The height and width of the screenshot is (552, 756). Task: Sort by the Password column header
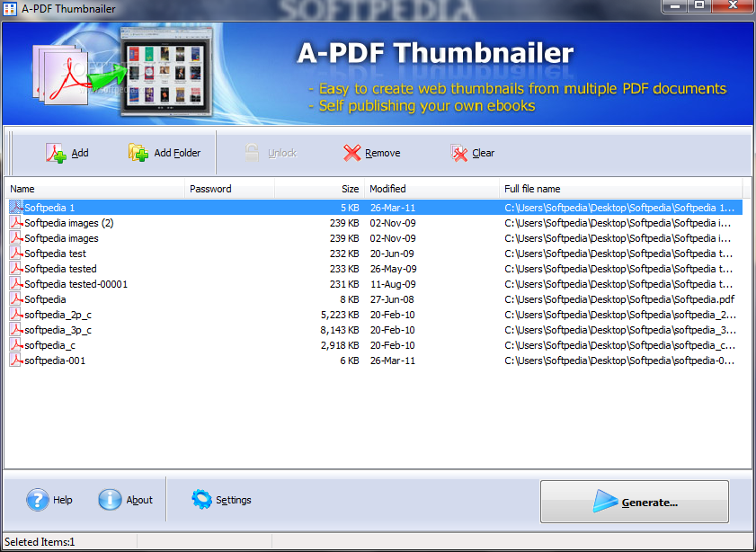[229, 189]
